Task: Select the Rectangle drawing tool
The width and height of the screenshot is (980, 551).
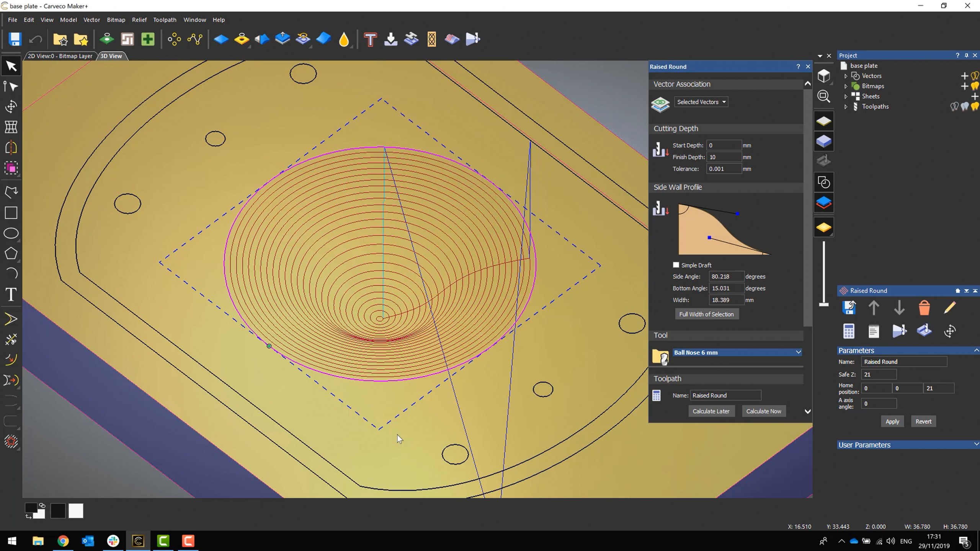Action: coord(11,213)
